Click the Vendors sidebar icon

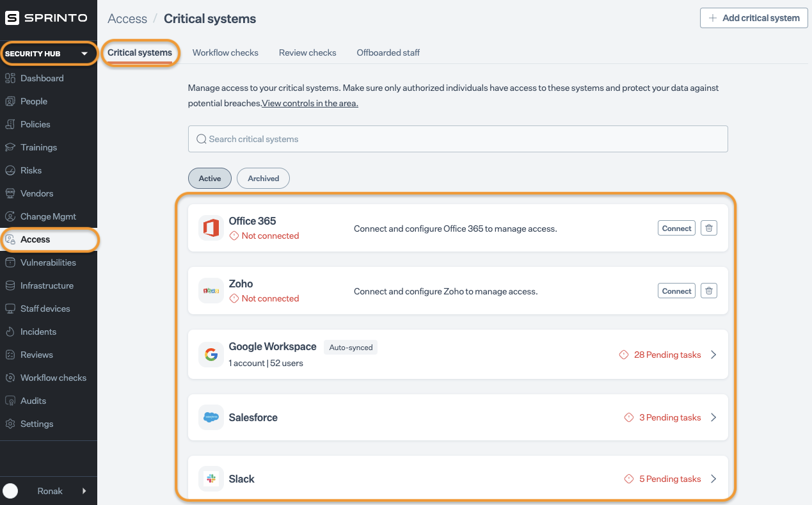point(10,193)
